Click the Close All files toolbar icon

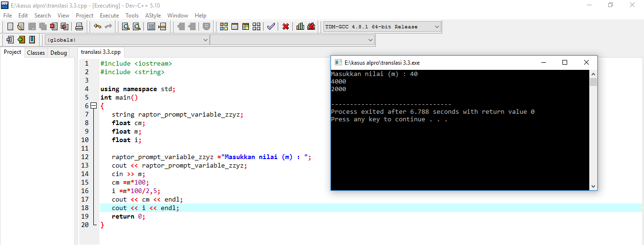(65, 26)
